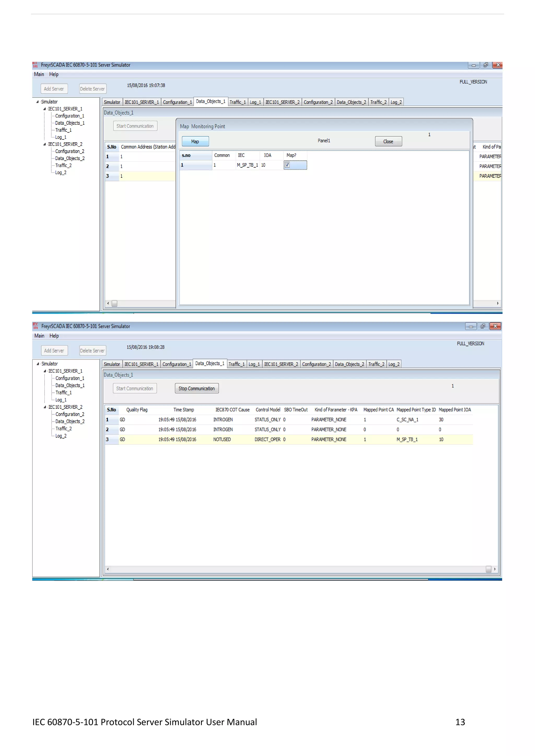
Task: Click the Quality Flag column header in the lower window
Action: [x=137, y=410]
